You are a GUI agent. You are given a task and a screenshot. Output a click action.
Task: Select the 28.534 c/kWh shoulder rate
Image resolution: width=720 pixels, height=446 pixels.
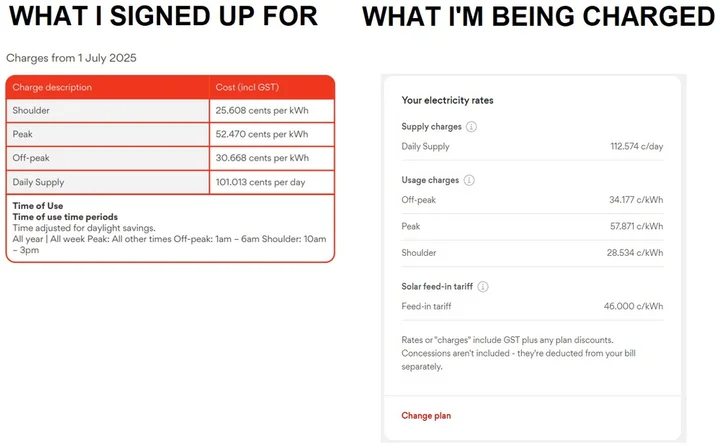pos(636,253)
